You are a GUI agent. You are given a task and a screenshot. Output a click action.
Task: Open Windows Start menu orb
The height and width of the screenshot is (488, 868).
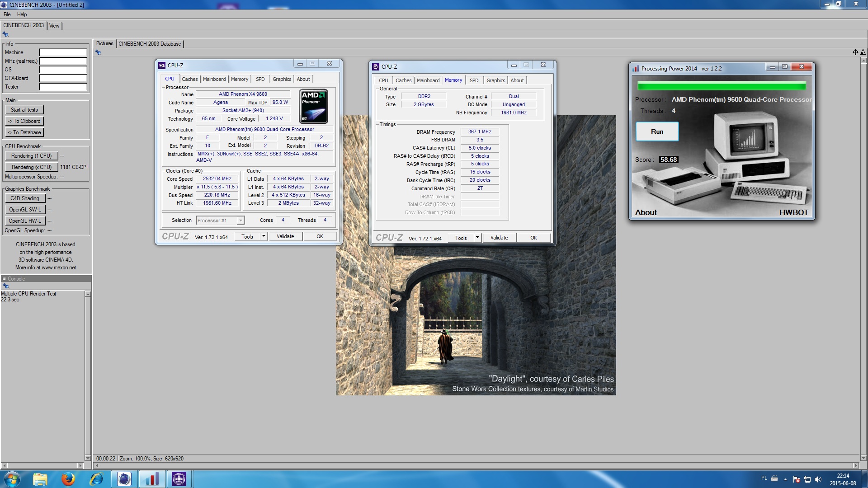[12, 479]
